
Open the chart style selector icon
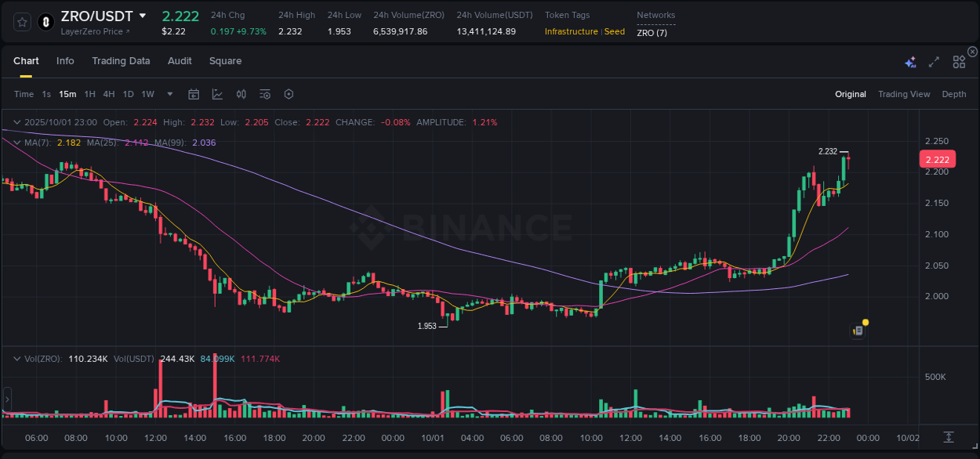217,94
